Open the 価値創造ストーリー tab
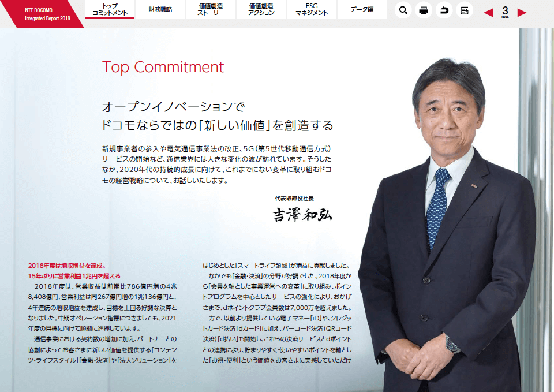 point(211,10)
